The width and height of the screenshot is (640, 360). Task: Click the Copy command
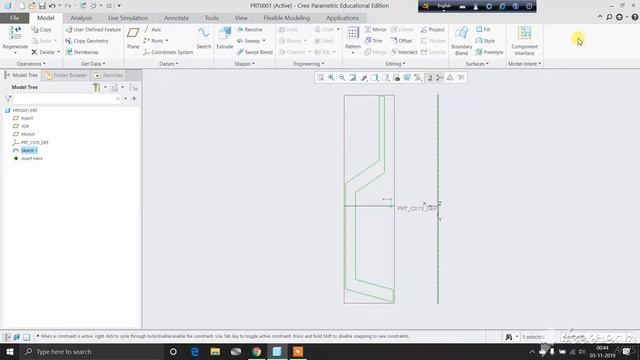click(42, 29)
